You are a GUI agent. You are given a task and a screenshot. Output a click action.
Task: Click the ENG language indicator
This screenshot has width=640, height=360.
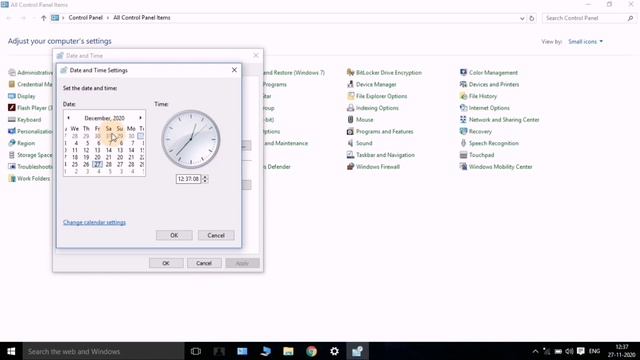[595, 351]
